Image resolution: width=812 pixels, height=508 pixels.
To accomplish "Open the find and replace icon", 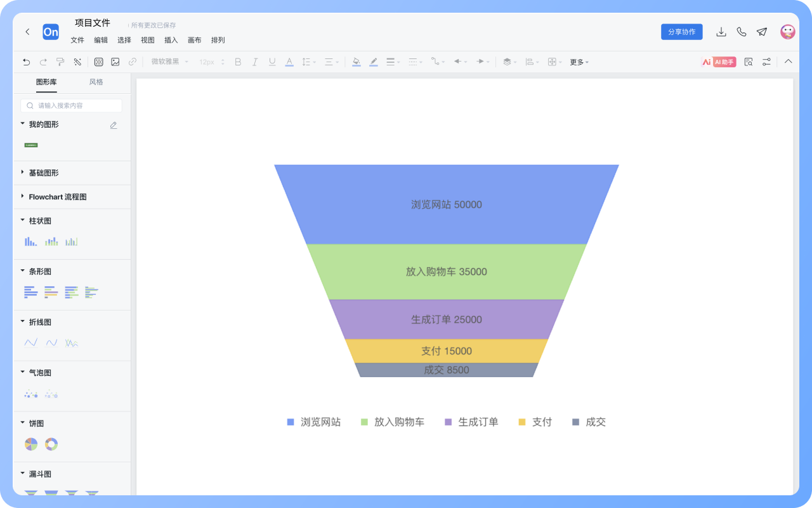I will [x=749, y=62].
